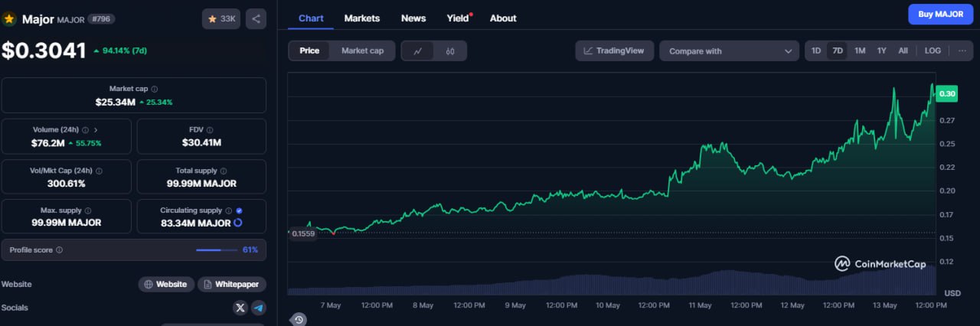Switch to line chart icon

point(417,51)
